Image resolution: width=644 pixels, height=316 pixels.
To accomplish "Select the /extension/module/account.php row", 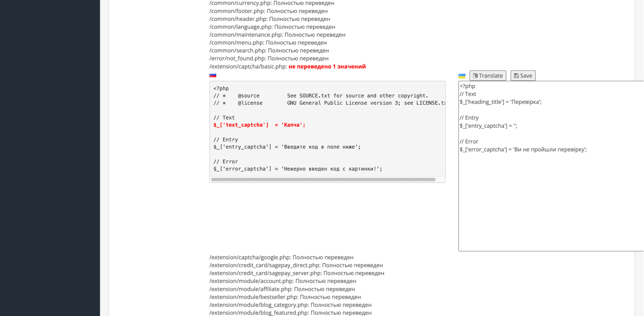I will [x=283, y=281].
